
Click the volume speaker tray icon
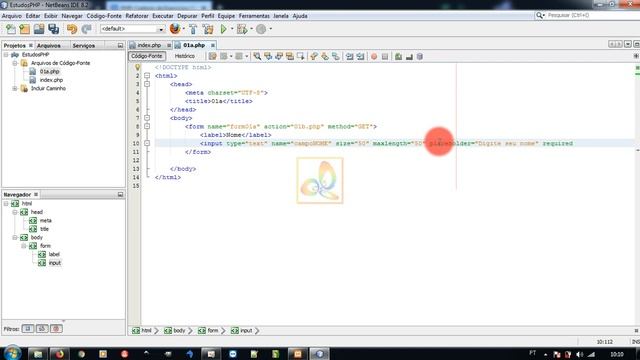[580, 354]
